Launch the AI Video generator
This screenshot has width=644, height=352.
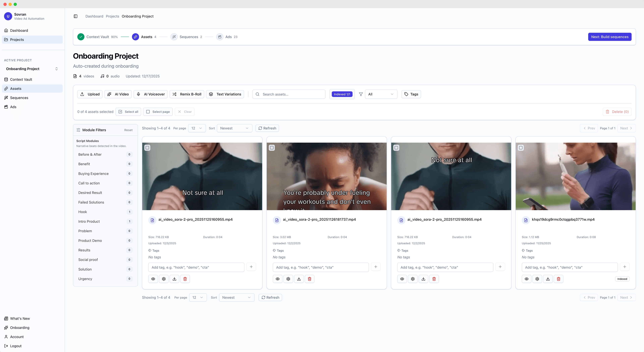click(118, 94)
